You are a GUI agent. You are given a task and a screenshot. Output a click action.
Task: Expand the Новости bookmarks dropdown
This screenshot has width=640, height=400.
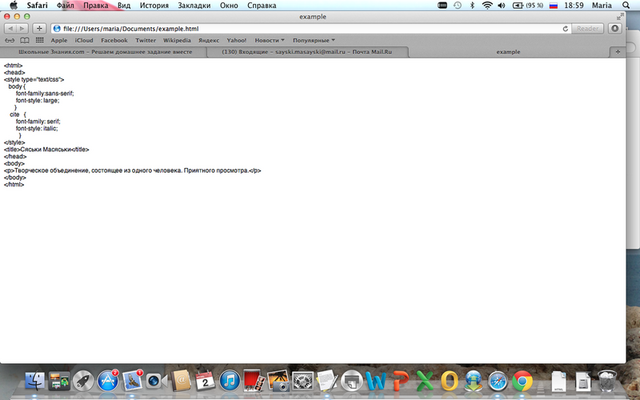(x=269, y=40)
